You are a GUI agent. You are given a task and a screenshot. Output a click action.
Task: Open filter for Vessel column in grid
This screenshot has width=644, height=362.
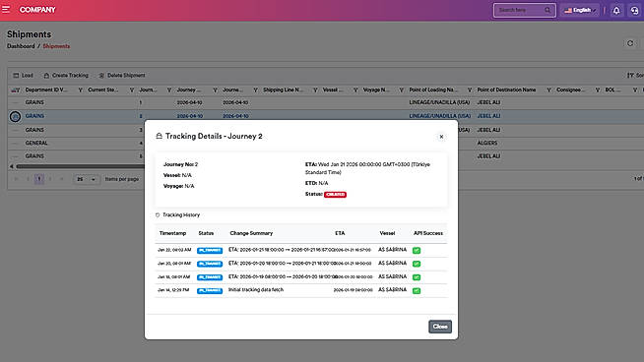pyautogui.click(x=355, y=90)
